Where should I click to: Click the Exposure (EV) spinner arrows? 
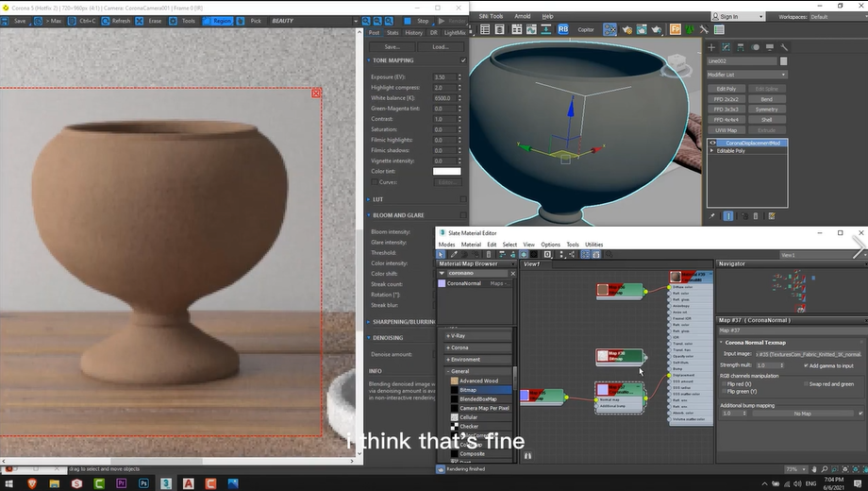point(459,77)
